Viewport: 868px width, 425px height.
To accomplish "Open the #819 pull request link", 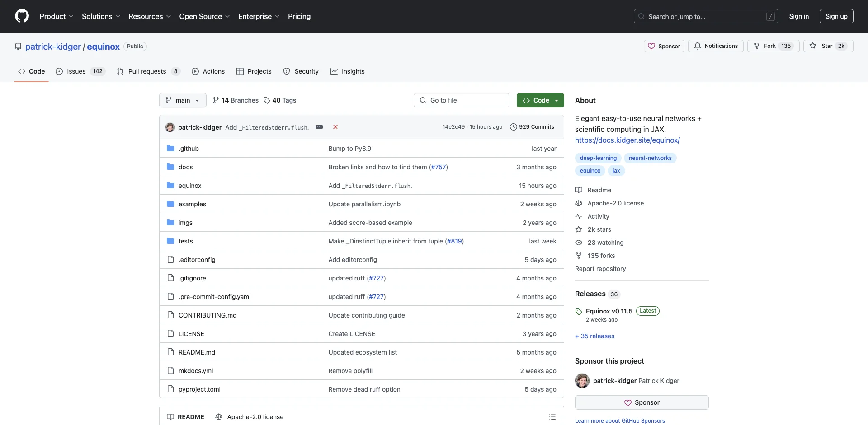I will coord(454,241).
